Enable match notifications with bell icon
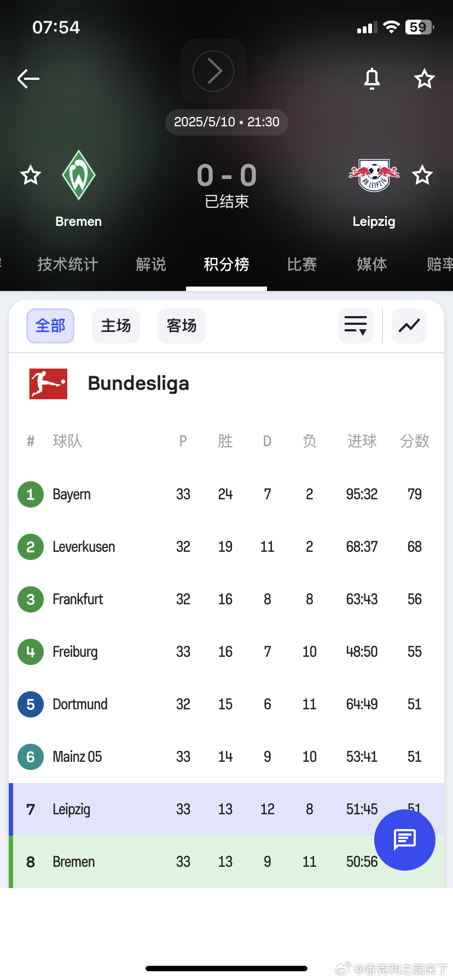 click(372, 79)
